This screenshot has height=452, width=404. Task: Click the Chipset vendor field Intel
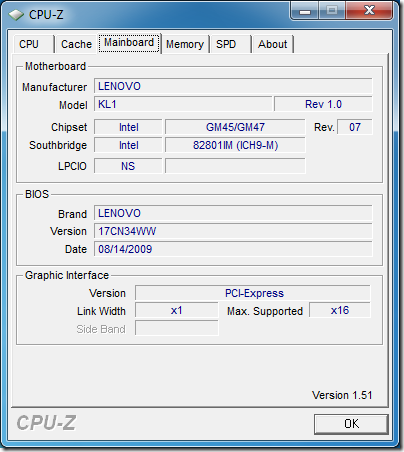point(128,127)
